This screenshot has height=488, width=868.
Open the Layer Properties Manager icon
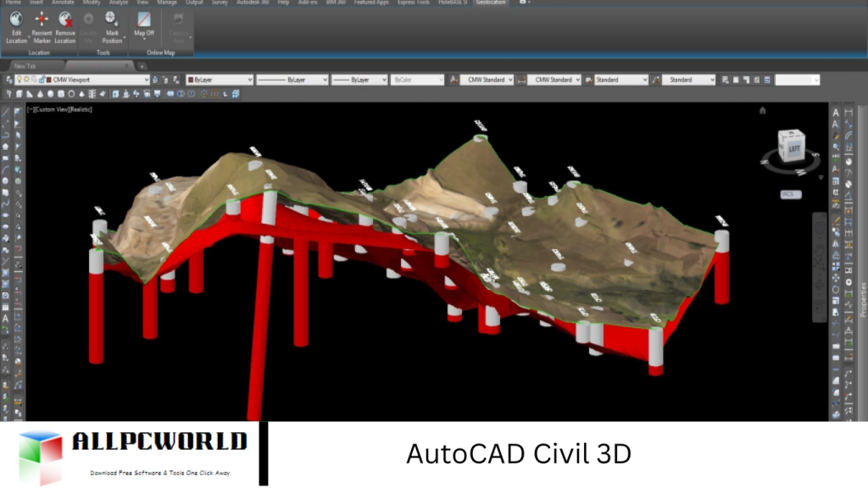pos(8,80)
